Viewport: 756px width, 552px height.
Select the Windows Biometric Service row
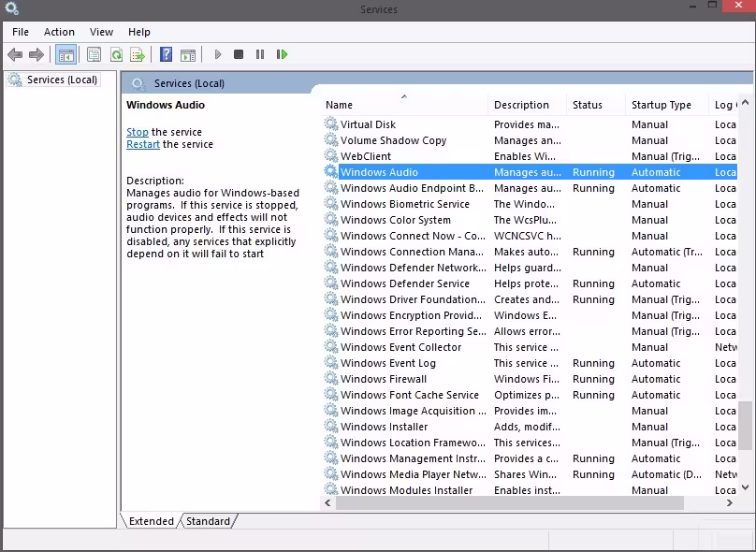pyautogui.click(x=529, y=204)
